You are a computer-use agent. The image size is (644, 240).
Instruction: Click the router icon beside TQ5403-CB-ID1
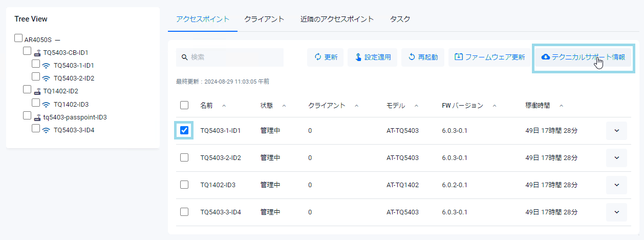pos(37,52)
